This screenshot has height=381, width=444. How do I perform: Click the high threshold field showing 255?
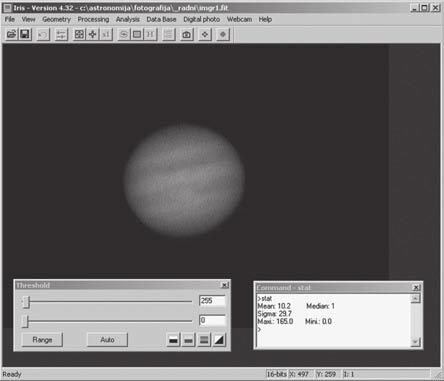(212, 301)
